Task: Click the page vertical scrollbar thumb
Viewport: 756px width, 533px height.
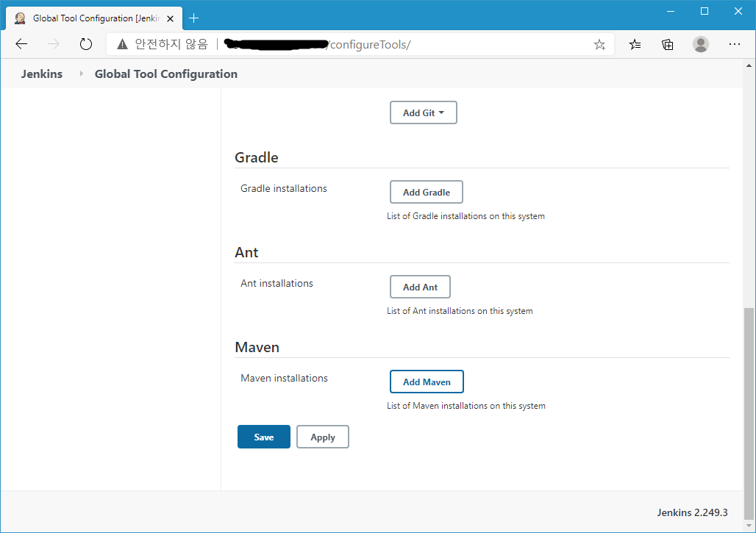Action: 749,413
